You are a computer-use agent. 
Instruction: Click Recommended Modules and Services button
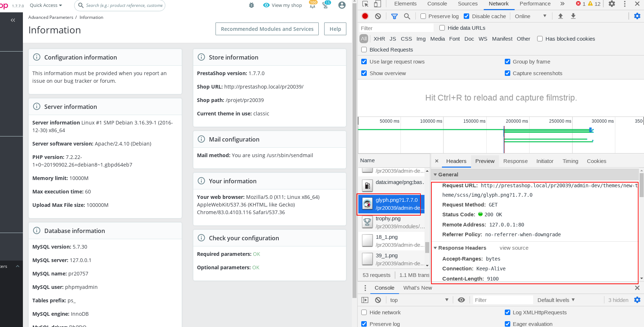pyautogui.click(x=267, y=29)
